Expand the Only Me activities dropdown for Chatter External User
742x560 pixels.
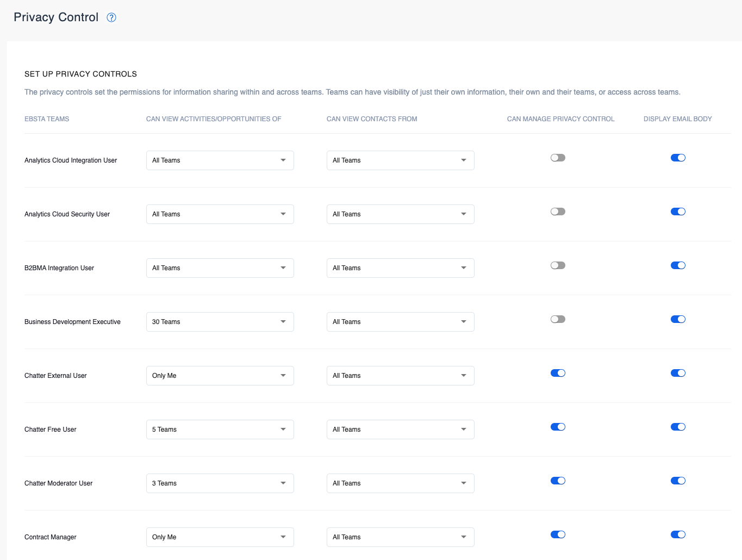click(220, 376)
